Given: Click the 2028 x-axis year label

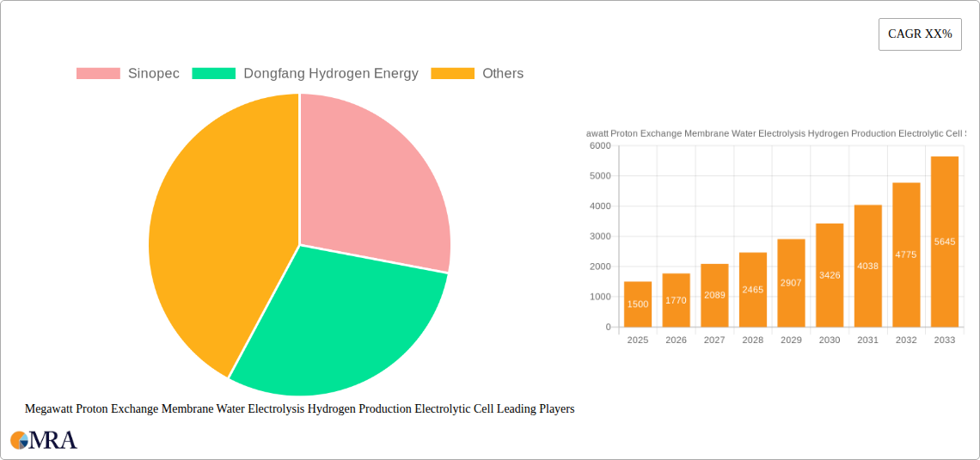Looking at the screenshot, I should pyautogui.click(x=753, y=340).
